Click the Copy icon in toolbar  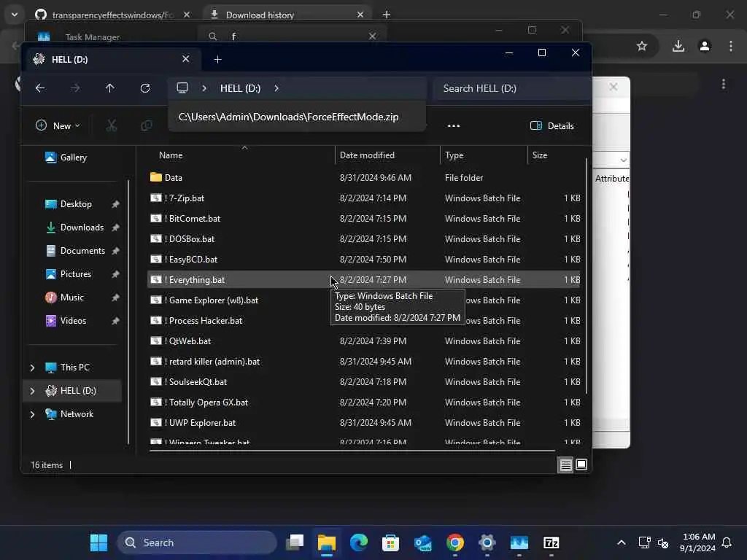[147, 125]
